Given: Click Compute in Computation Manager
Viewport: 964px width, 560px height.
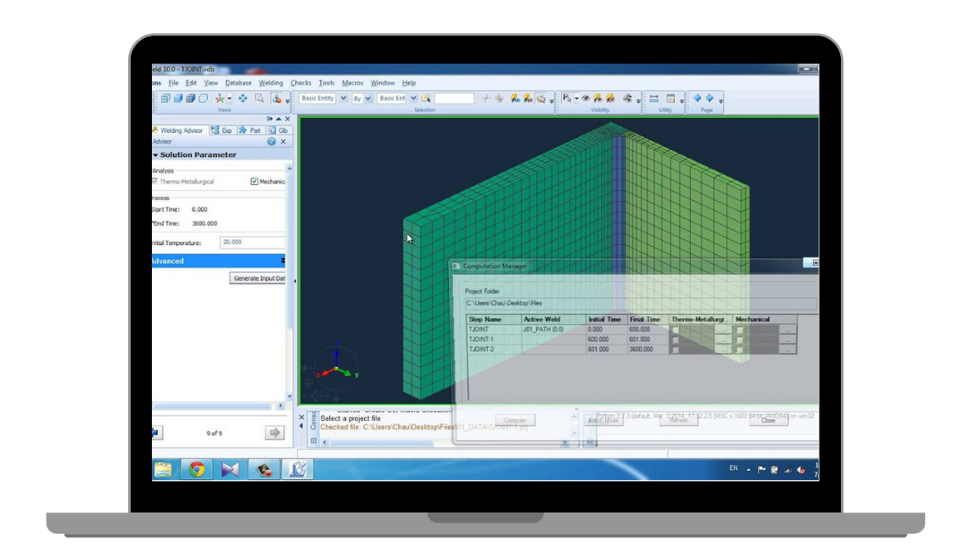Looking at the screenshot, I should (514, 421).
